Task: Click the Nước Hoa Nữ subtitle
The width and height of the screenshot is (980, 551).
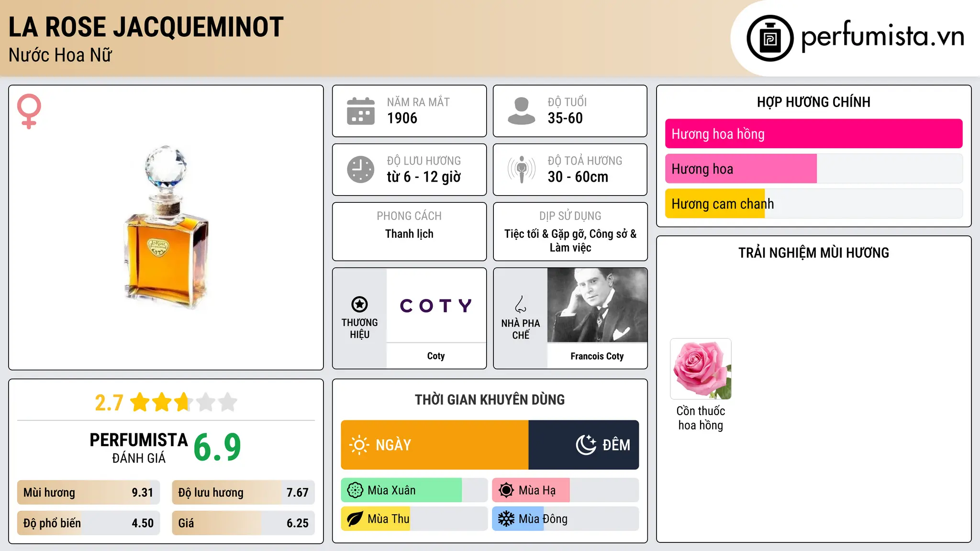Action: (60, 55)
